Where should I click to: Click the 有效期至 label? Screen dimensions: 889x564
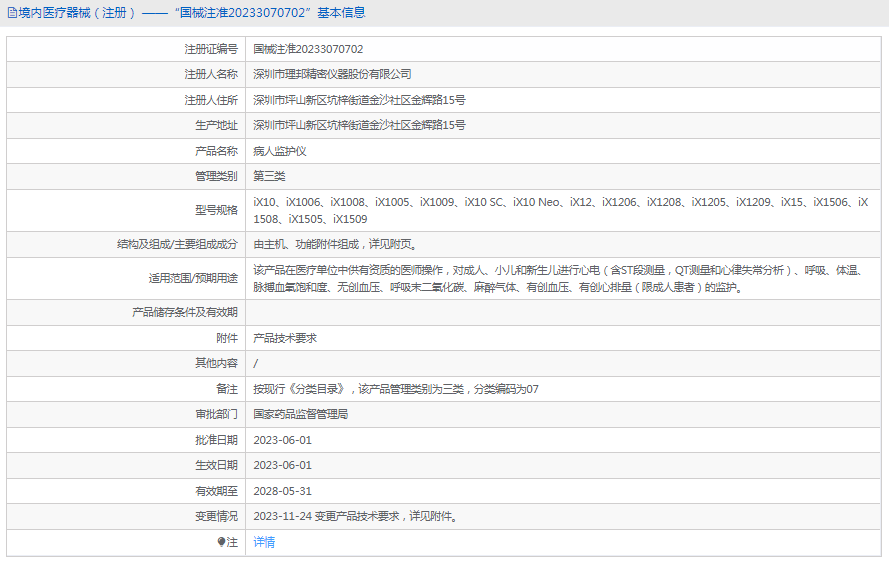tap(217, 491)
